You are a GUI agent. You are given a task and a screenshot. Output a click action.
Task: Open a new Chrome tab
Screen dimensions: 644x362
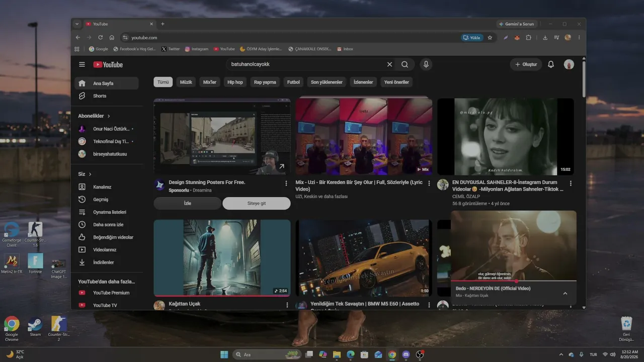163,24
